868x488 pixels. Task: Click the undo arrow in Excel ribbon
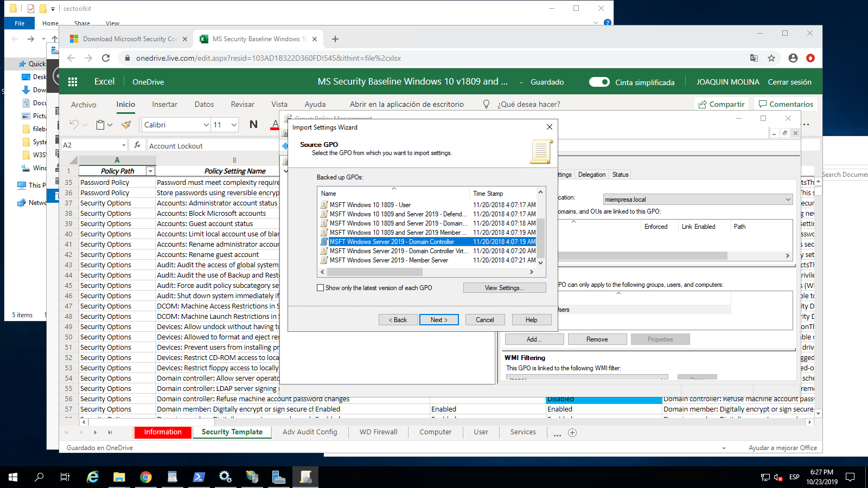74,125
